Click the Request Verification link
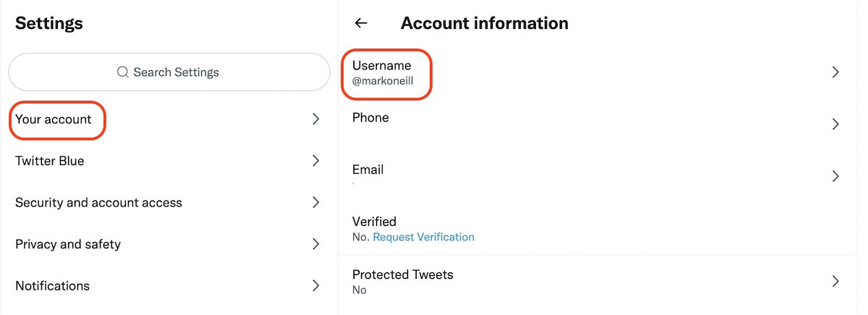 tap(424, 237)
